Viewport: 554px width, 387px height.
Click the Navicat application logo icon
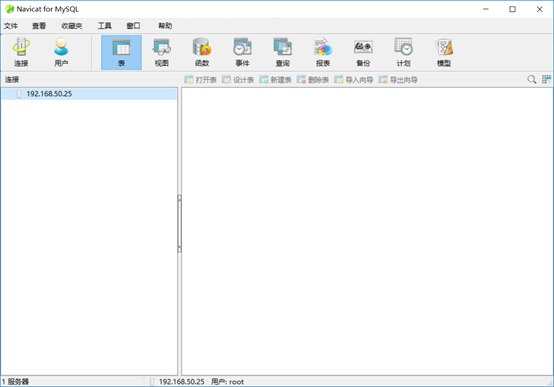click(x=10, y=9)
